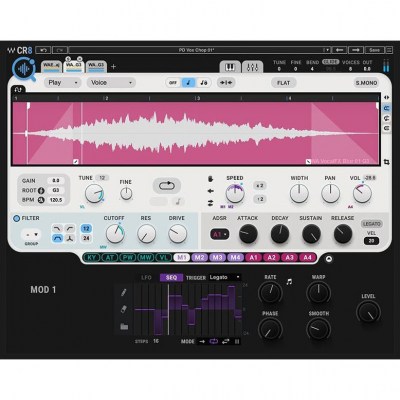This screenshot has width=400, height=400.
Task: Toggle the S.MONO button
Action: [x=366, y=83]
